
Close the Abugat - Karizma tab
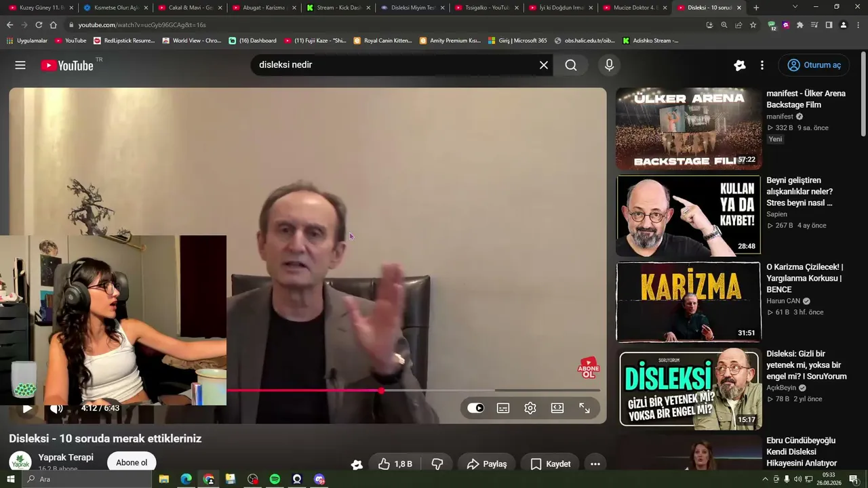294,8
